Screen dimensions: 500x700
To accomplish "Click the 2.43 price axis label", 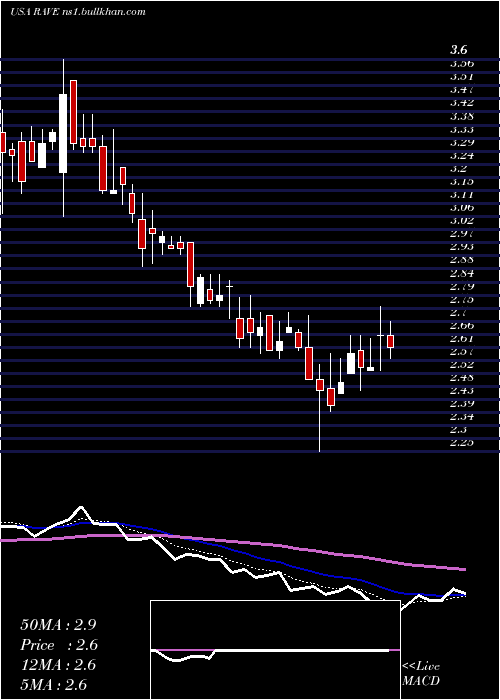I will 462,390.
